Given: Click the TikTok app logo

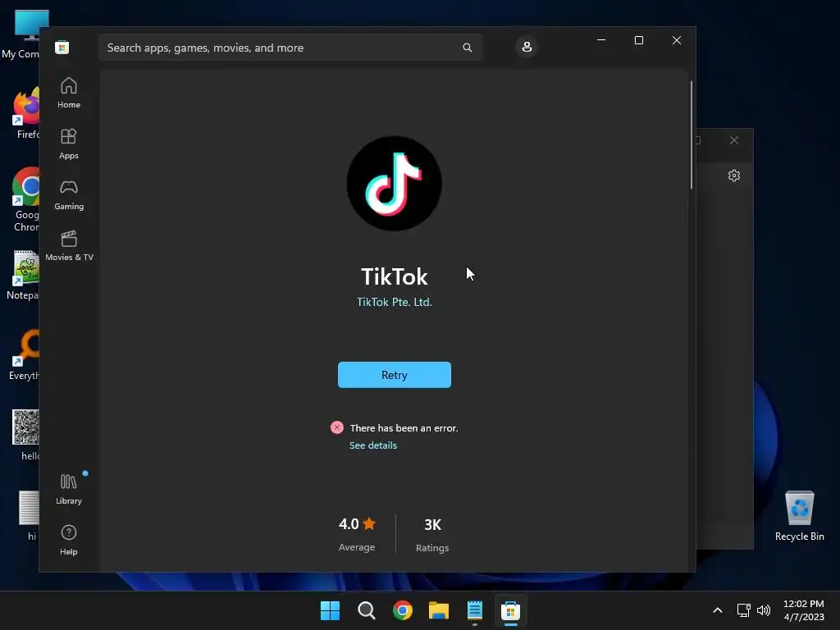Looking at the screenshot, I should 395,183.
